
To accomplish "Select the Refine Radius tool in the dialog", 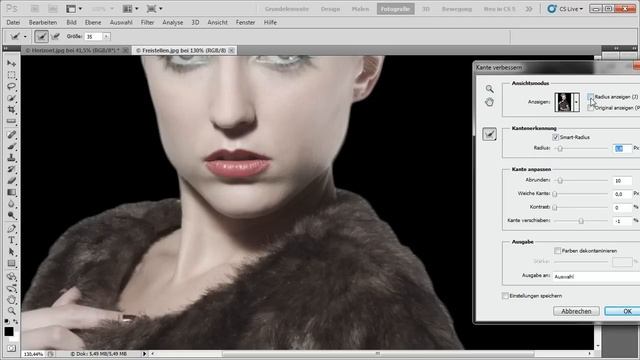I will click(489, 134).
